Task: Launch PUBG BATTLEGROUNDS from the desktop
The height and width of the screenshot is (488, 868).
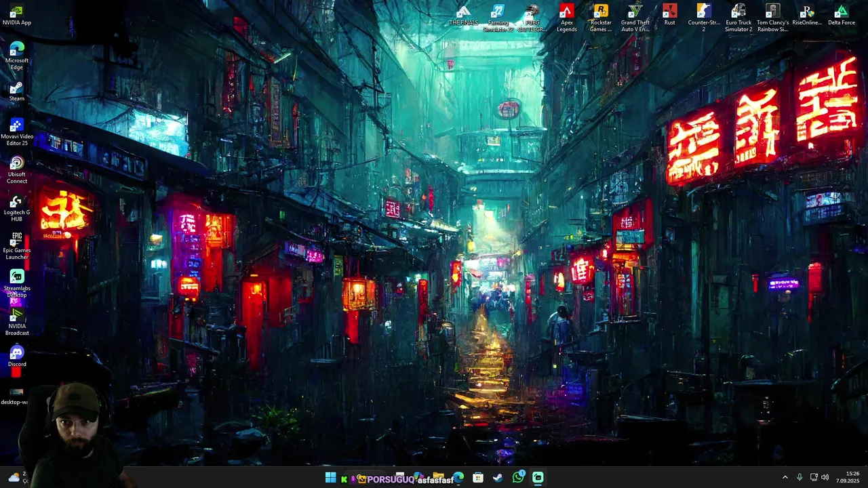Action: (x=532, y=18)
